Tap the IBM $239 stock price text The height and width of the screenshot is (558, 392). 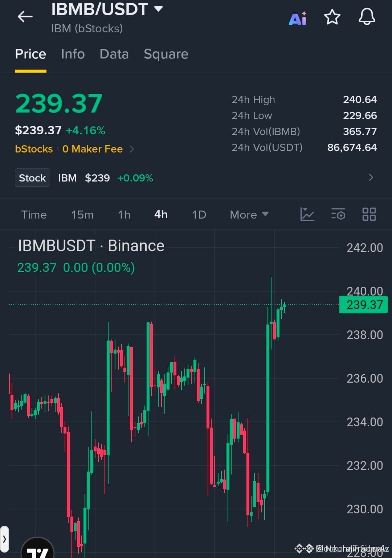pos(84,178)
